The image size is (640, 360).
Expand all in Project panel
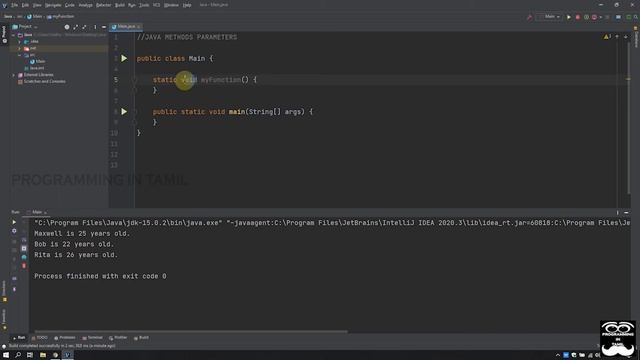[x=76, y=27]
